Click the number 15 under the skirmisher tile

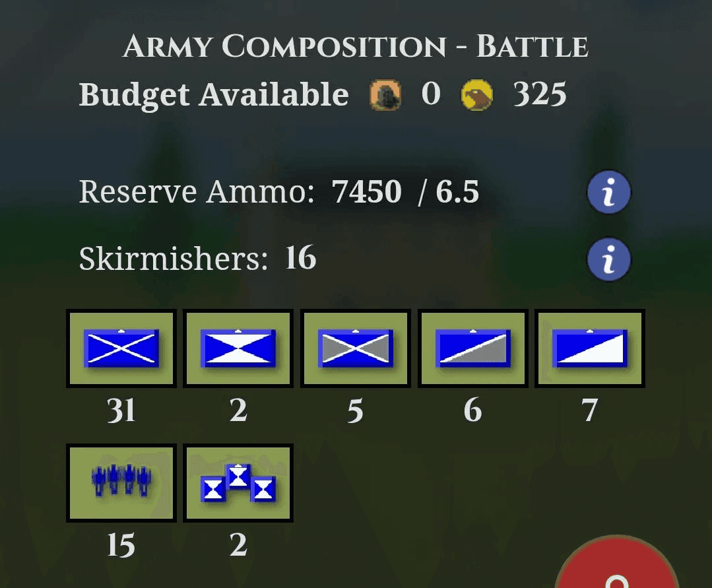121,545
